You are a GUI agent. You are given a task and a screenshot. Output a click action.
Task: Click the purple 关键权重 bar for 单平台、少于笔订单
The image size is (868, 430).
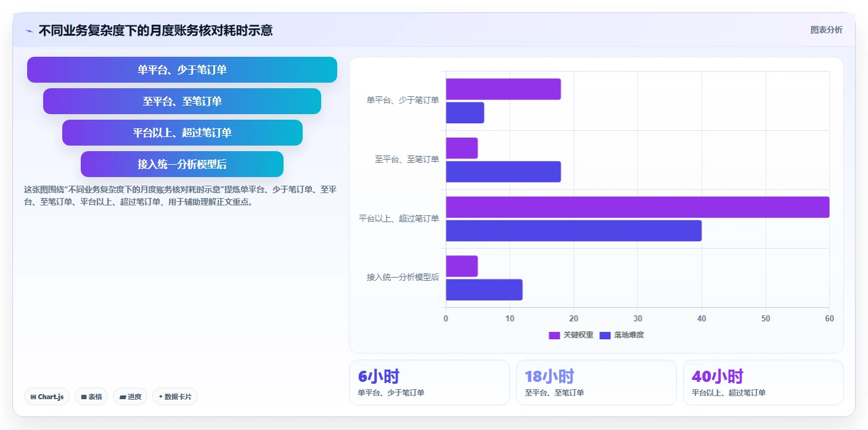503,89
